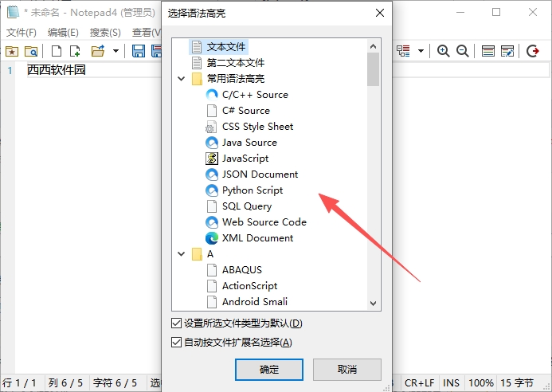
Task: Click the XML Document Edge icon
Action: tap(212, 238)
